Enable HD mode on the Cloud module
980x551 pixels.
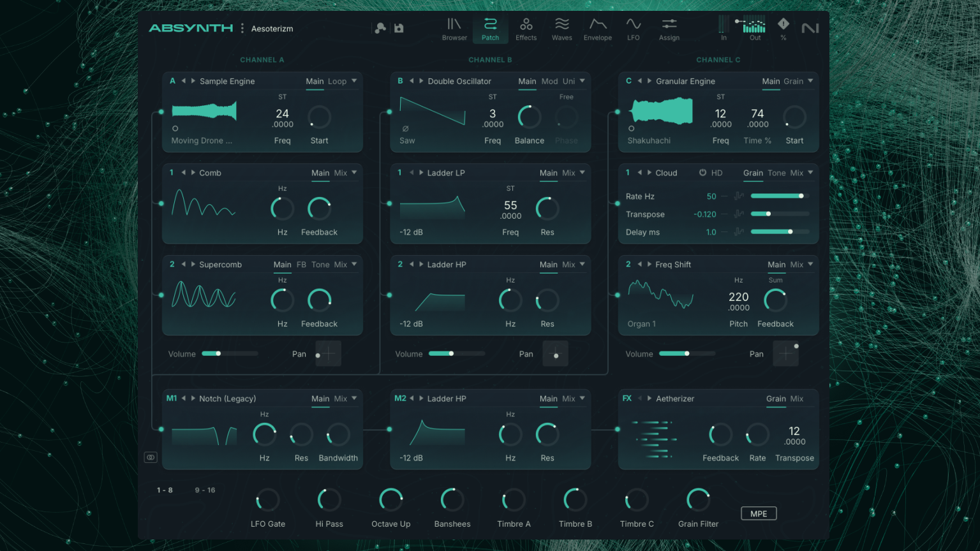coord(716,172)
